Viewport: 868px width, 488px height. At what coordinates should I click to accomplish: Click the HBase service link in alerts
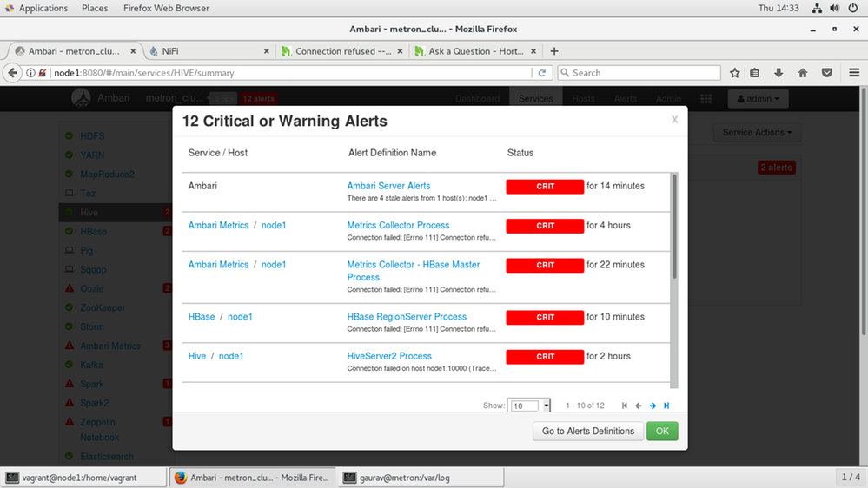[202, 316]
